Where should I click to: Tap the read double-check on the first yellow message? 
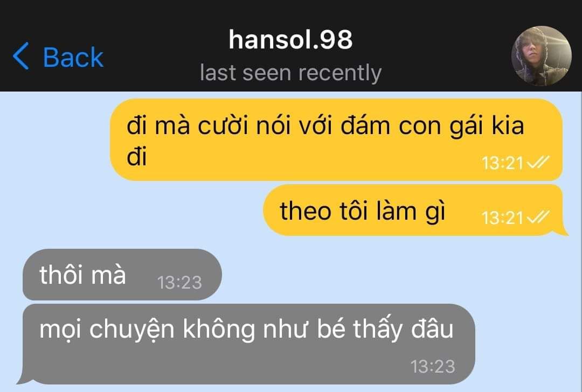pos(538,163)
